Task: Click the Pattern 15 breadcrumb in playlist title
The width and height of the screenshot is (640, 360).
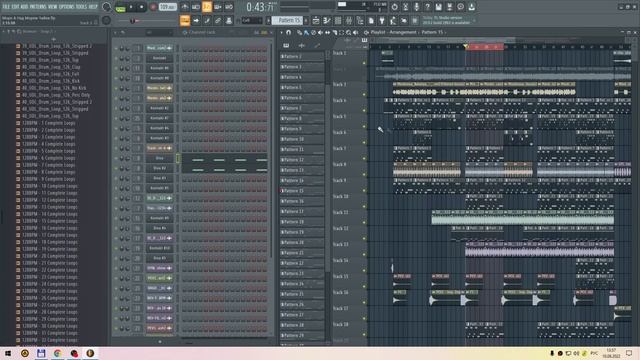Action: 432,32
